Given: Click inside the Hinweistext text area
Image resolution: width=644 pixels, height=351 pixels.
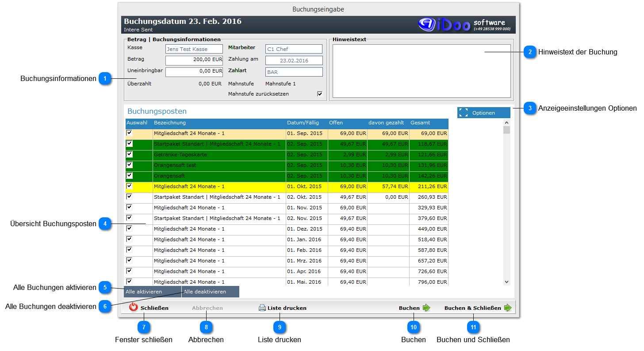Looking at the screenshot, I should 422,71.
